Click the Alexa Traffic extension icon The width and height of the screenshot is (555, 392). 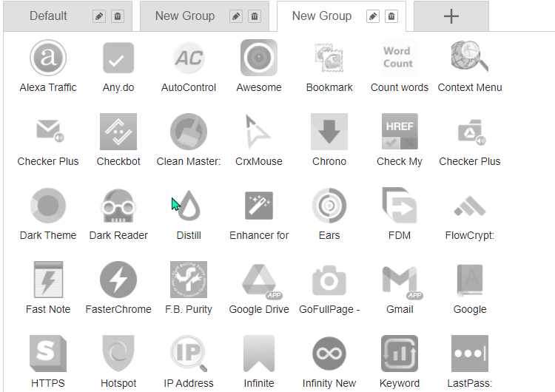[x=48, y=58]
